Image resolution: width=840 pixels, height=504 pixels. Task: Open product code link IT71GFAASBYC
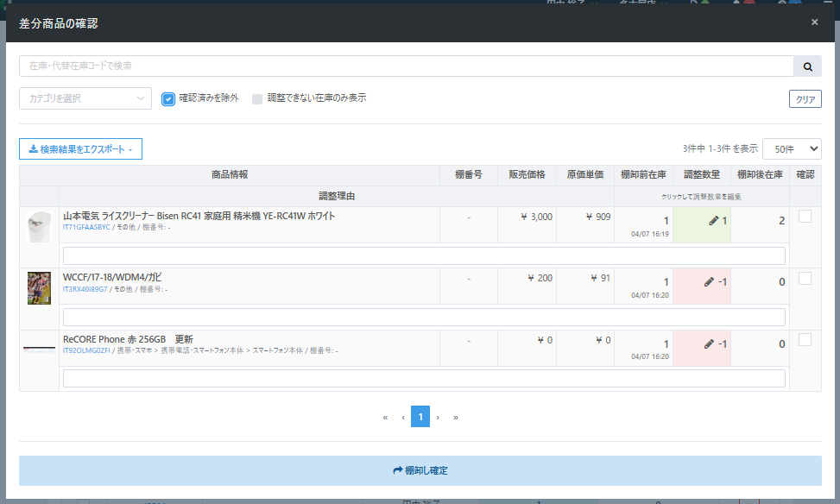[86, 228]
